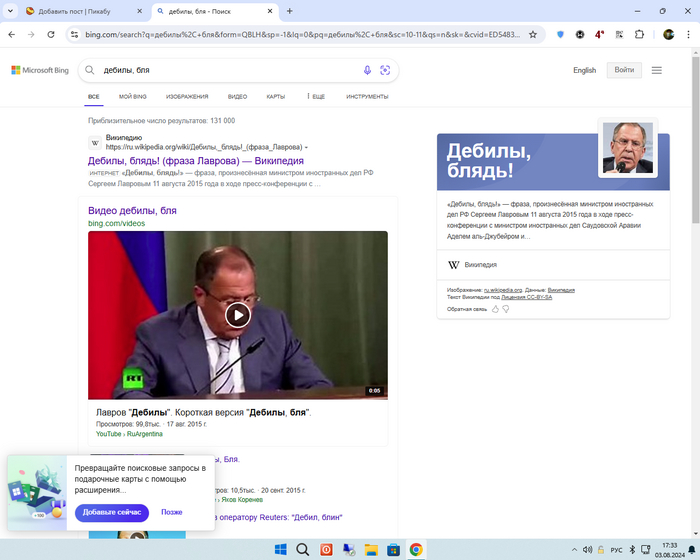Open the Википедия link in the knowledge card
The width and height of the screenshot is (700, 560).
tap(480, 265)
